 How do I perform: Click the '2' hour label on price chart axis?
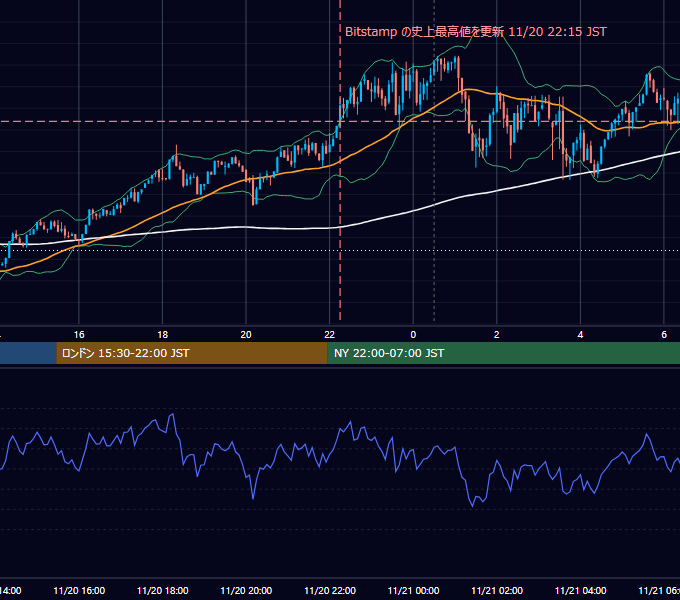497,335
